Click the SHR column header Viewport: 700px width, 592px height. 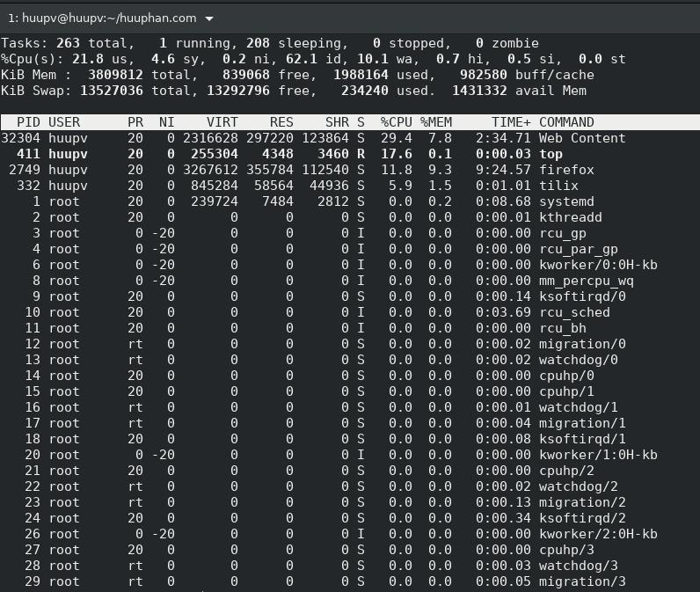[337, 122]
